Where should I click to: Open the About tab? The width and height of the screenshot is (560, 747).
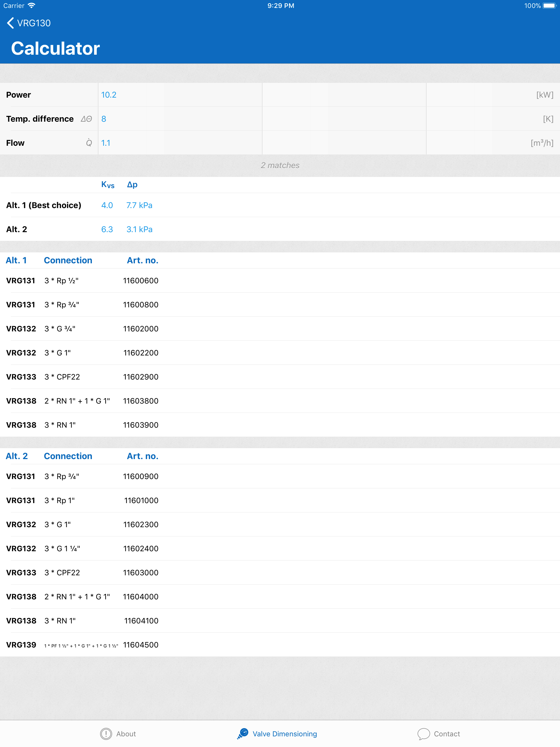(x=126, y=734)
